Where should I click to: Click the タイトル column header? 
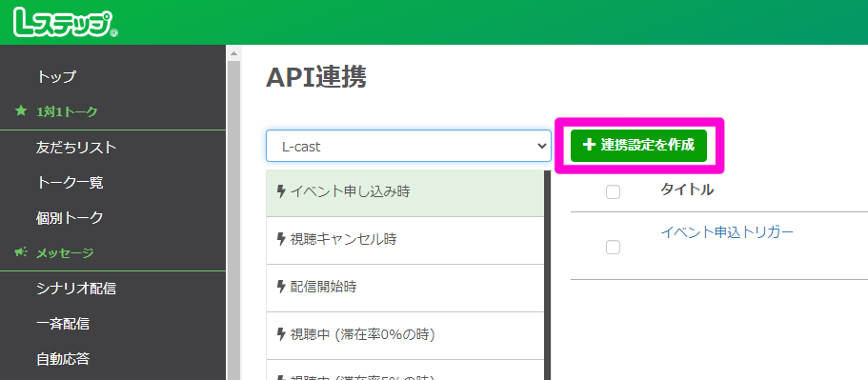pos(687,190)
